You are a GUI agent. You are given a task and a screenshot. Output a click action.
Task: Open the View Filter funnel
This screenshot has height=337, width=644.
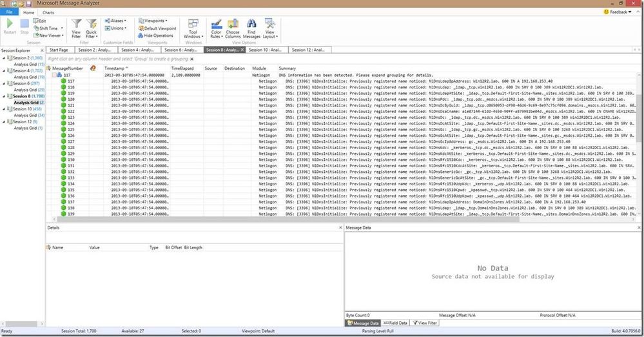click(77, 29)
